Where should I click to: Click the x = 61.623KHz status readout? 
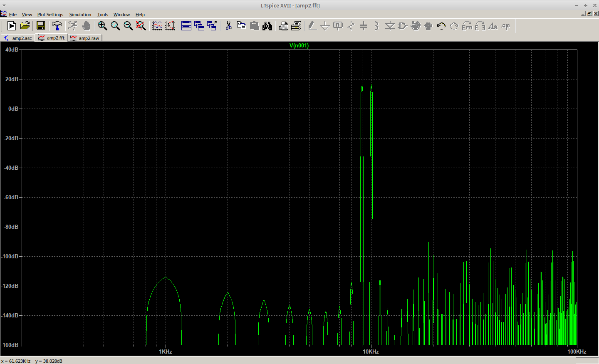pyautogui.click(x=16, y=361)
